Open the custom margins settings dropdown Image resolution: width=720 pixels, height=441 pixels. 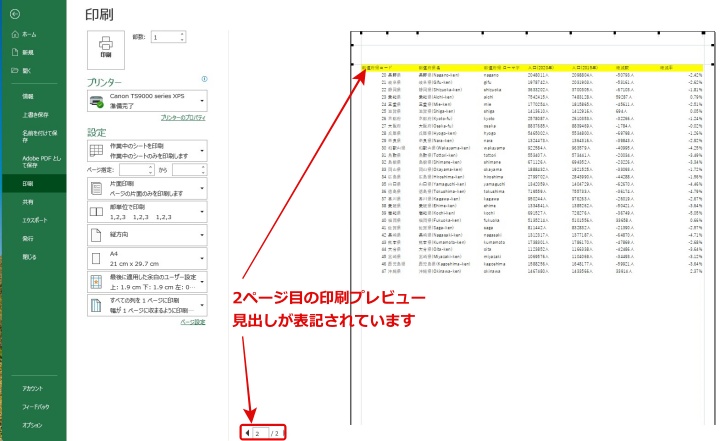(x=147, y=282)
